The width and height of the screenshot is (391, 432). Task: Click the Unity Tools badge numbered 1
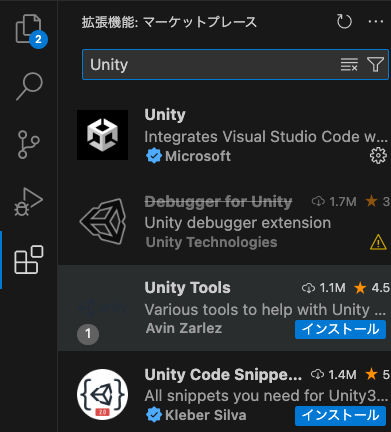(88, 334)
